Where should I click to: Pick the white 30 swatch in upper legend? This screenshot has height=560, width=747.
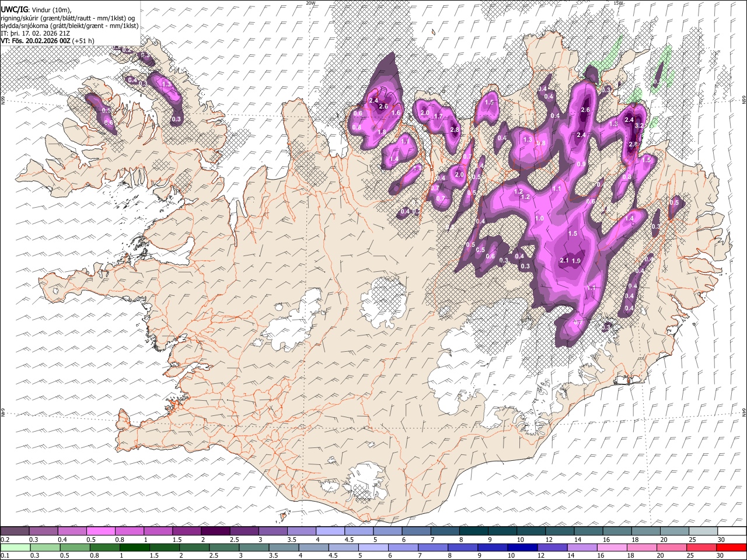[732, 531]
